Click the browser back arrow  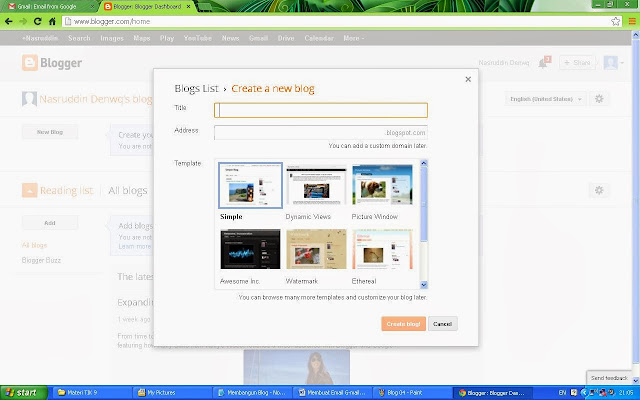(x=9, y=21)
